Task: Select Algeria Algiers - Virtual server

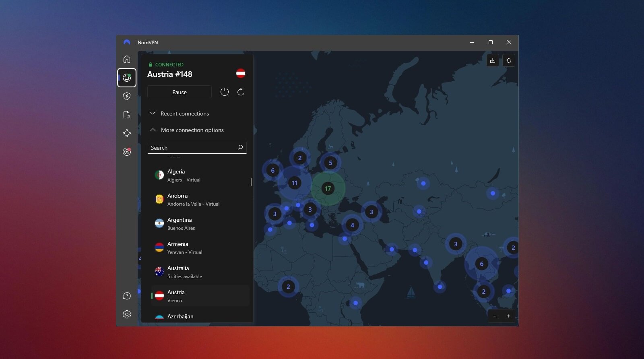Action: 200,175
